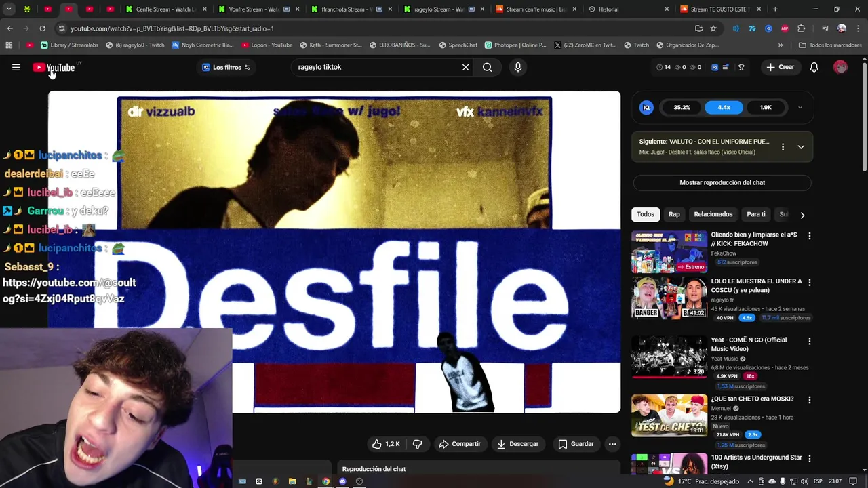Open Oliendo bien y limpiarse video thumbnail
The image size is (868, 488).
[x=669, y=251]
